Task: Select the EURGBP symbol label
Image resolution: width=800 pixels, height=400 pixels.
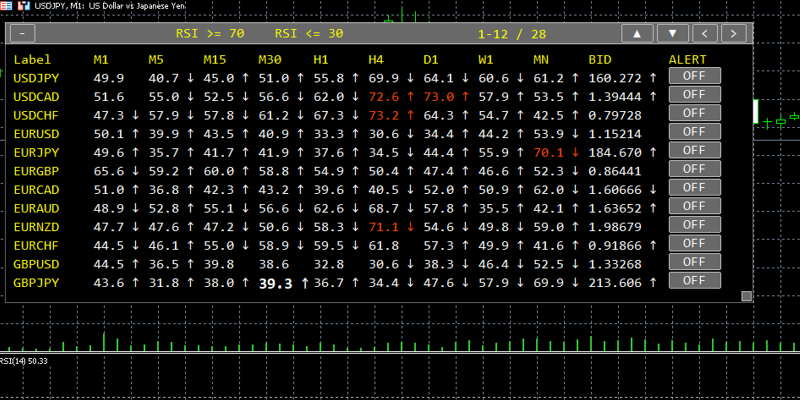Action: [36, 171]
